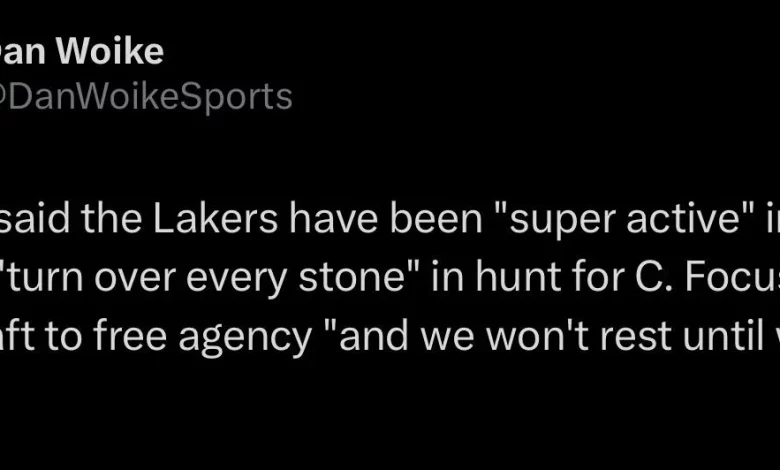Click the word "active" in first line
This screenshot has width=780, height=470.
684,219
